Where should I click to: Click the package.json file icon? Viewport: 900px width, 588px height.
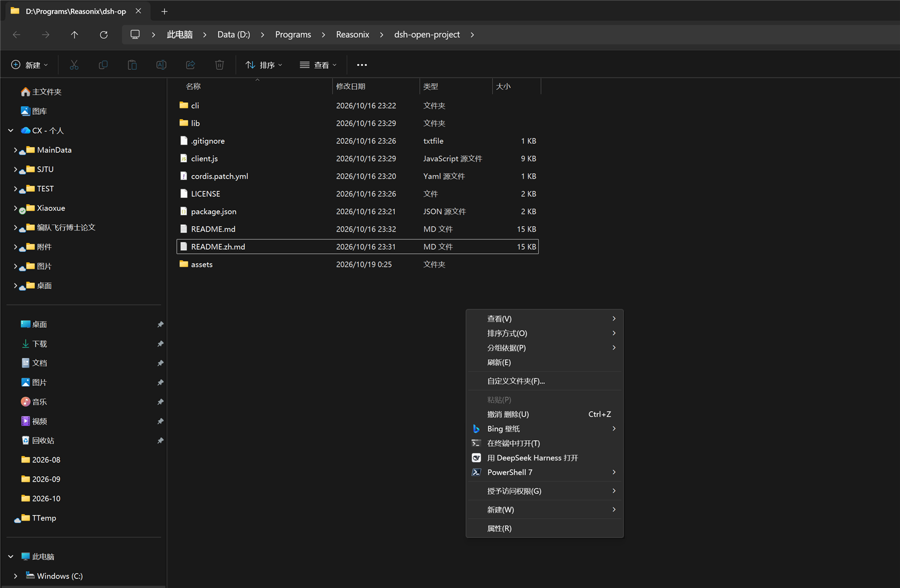tap(183, 211)
